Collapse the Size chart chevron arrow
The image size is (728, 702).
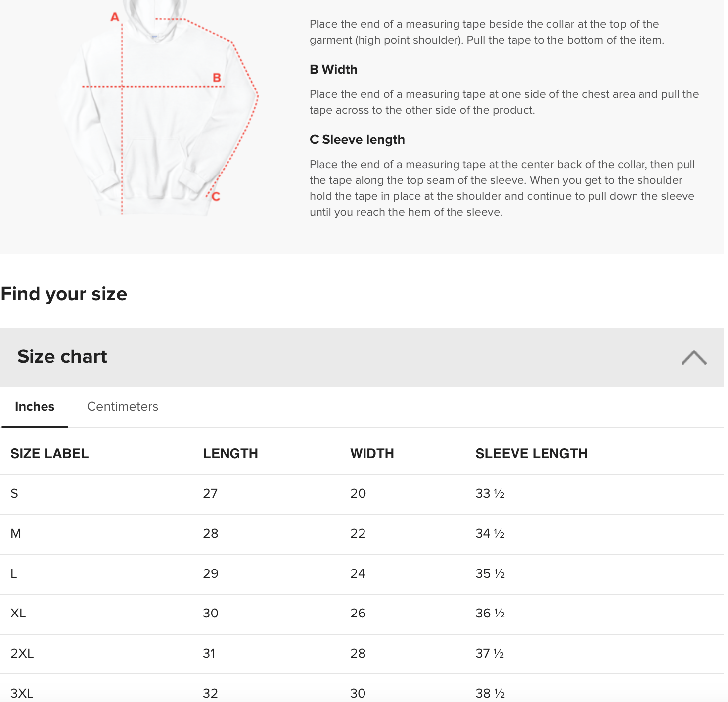point(694,357)
